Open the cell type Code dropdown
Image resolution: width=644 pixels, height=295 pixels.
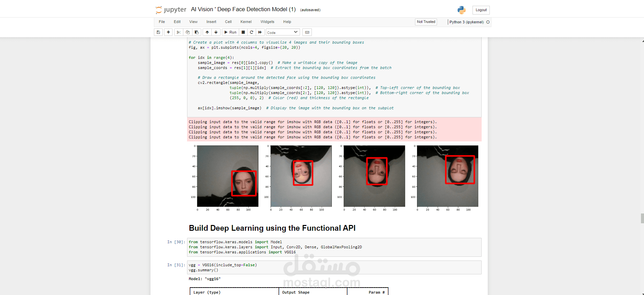click(283, 32)
